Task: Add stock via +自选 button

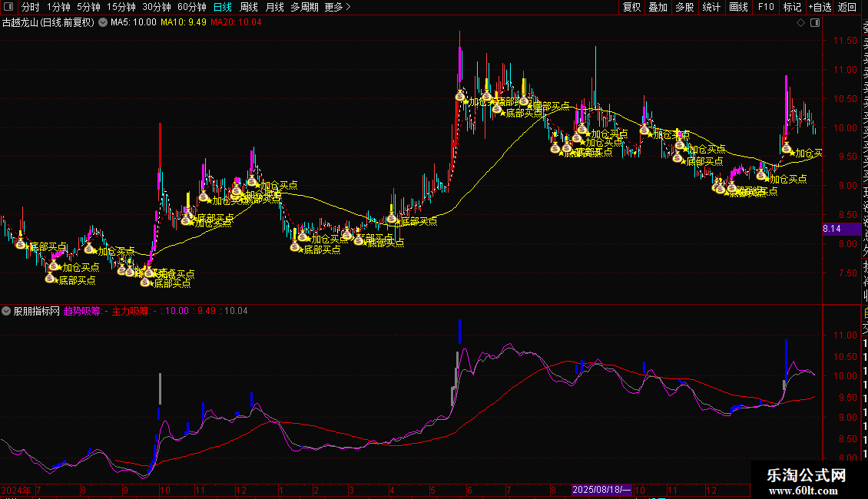Action: tap(820, 7)
